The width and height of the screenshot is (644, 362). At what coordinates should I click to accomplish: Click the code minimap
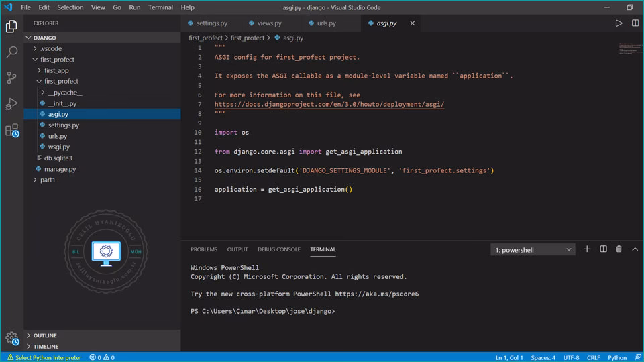[x=629, y=48]
